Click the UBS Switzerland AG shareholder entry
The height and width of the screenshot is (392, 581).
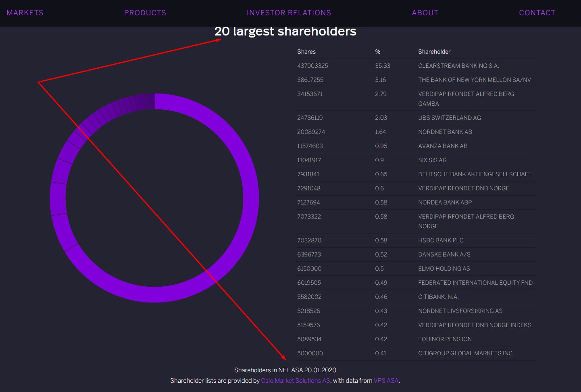449,118
